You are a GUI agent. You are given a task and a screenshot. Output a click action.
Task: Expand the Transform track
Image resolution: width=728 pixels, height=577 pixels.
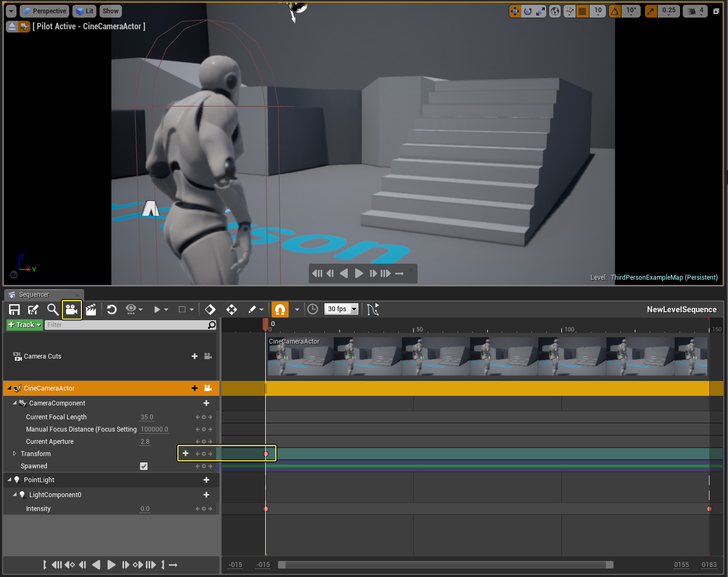point(14,454)
